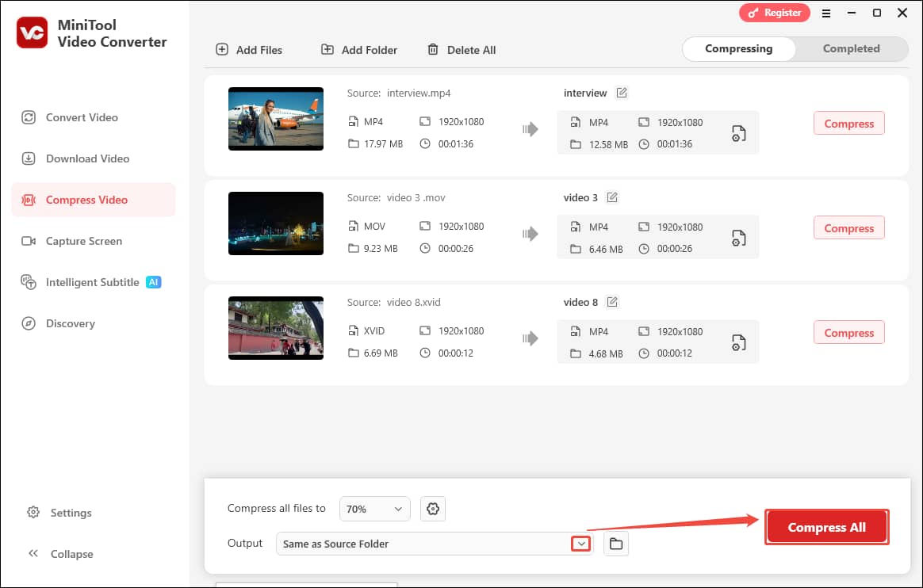Click the Compress All button
Viewport: 923px width, 588px height.
(x=826, y=526)
